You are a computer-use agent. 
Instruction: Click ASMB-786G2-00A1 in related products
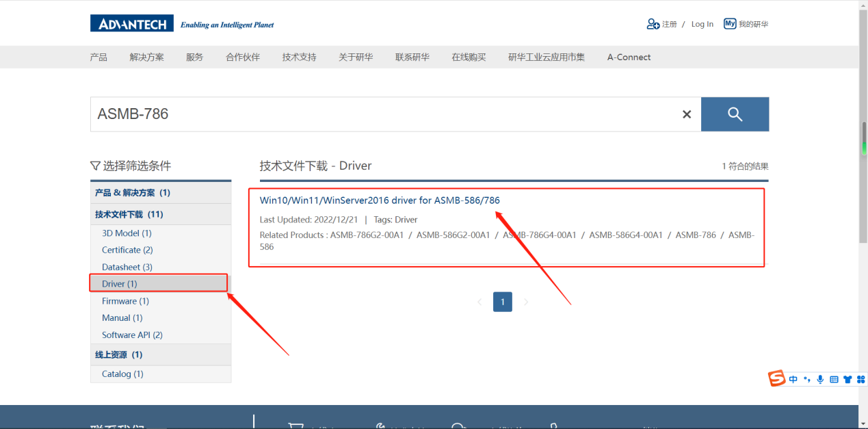[366, 235]
